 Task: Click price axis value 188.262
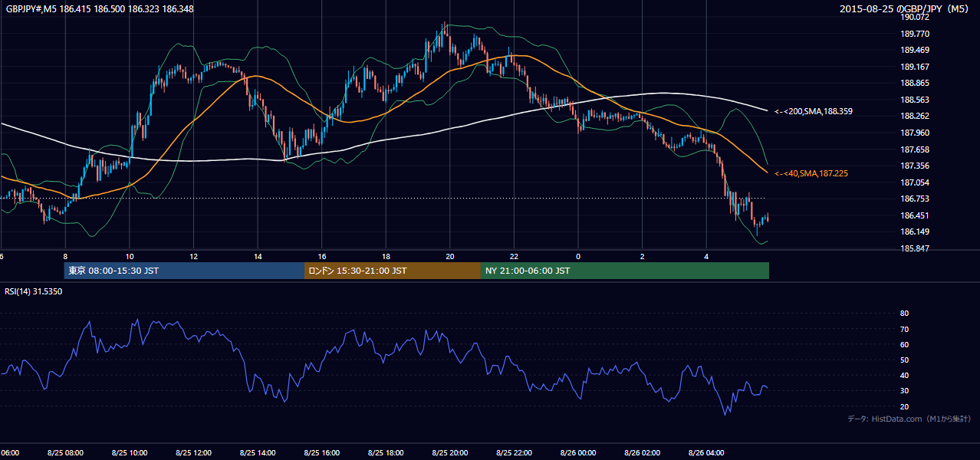click(914, 117)
